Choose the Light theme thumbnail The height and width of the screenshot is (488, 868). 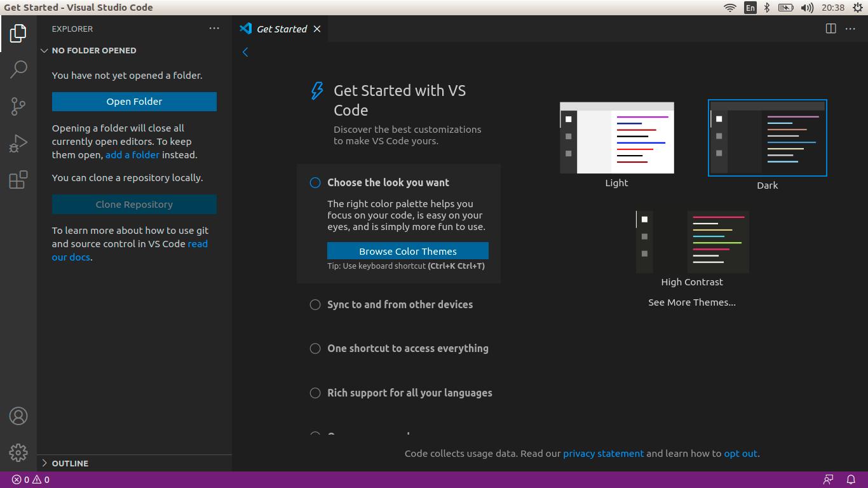617,138
